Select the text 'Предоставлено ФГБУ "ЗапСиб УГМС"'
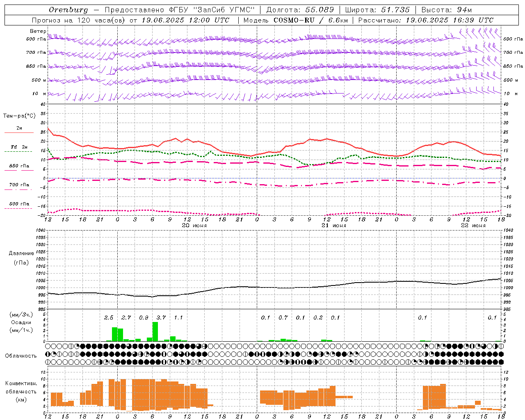Screen dimensions: 525x420 (x=180, y=10)
